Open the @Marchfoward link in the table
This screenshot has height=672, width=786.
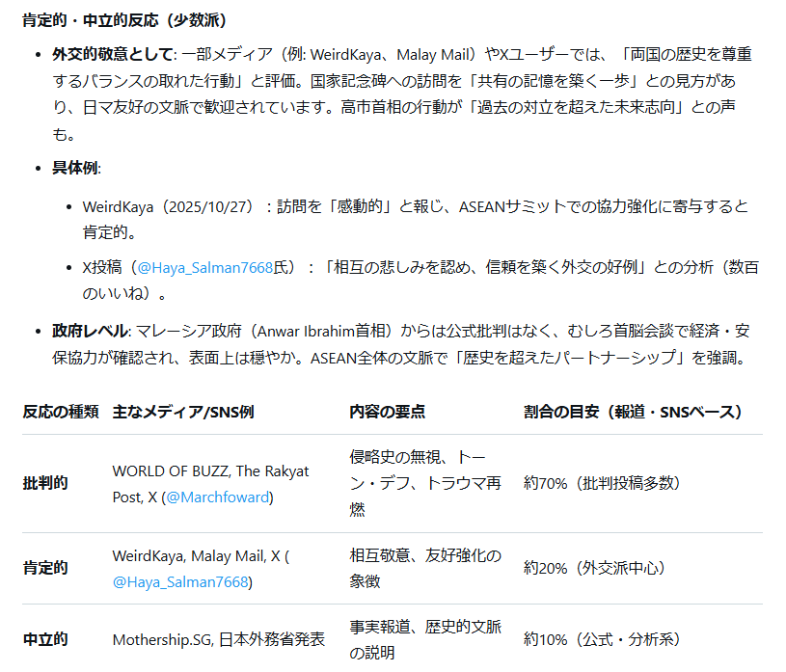[218, 497]
